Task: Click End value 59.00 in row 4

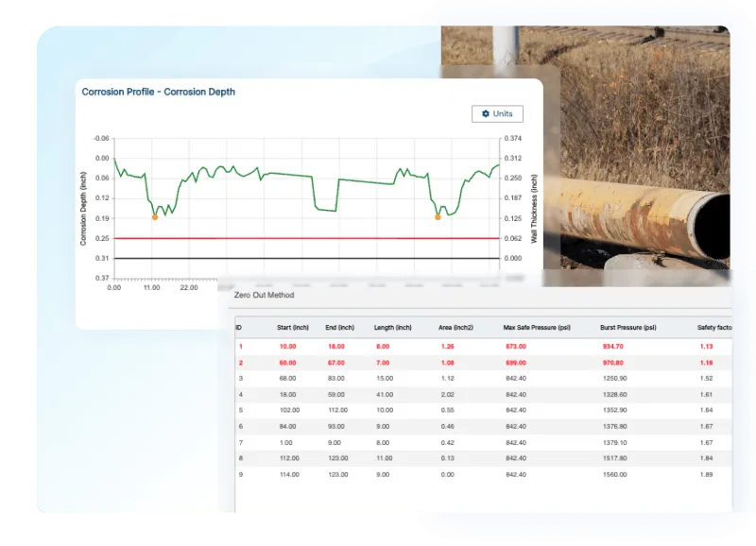Action: click(x=336, y=395)
